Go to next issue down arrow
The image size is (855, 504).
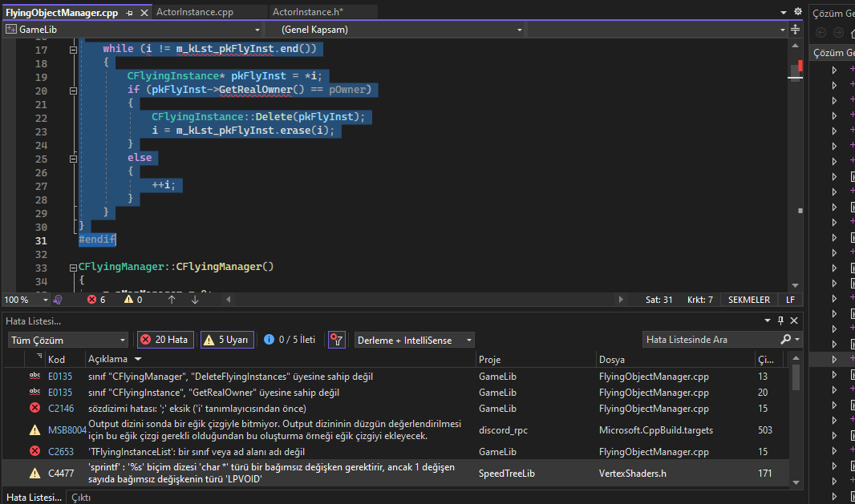194,300
